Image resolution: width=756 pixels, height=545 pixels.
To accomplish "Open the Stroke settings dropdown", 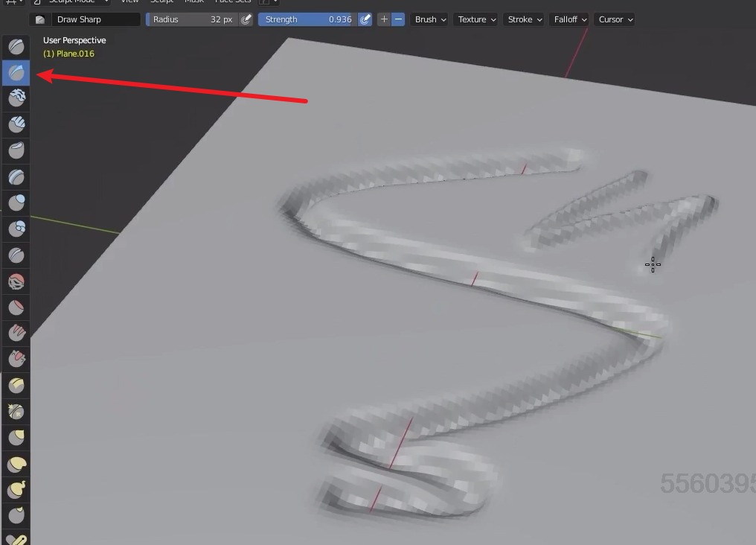I will pyautogui.click(x=525, y=19).
